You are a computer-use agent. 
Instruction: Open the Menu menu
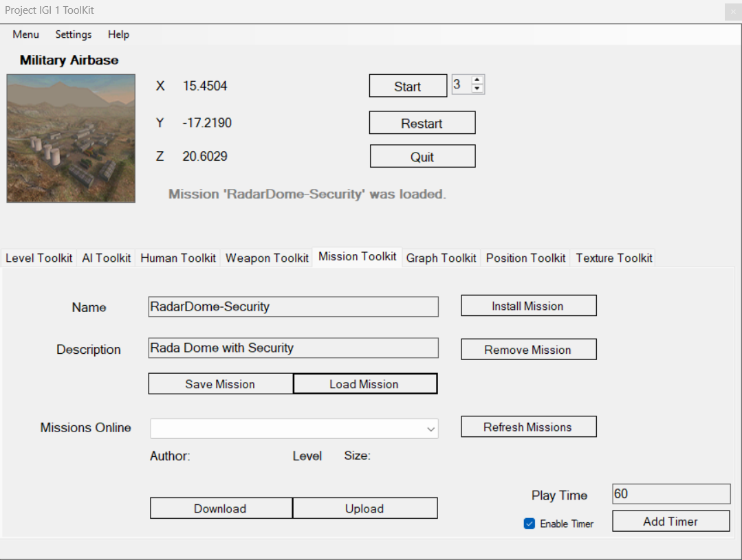point(25,34)
